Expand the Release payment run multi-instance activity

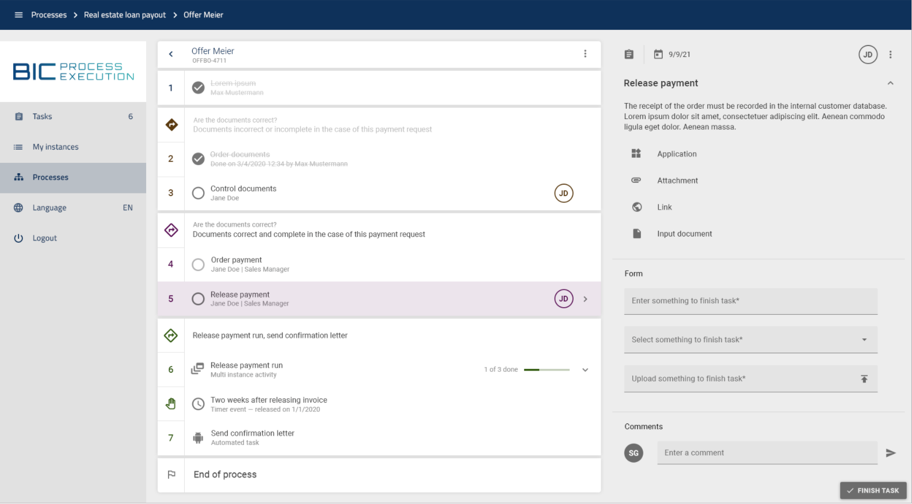[x=585, y=370]
